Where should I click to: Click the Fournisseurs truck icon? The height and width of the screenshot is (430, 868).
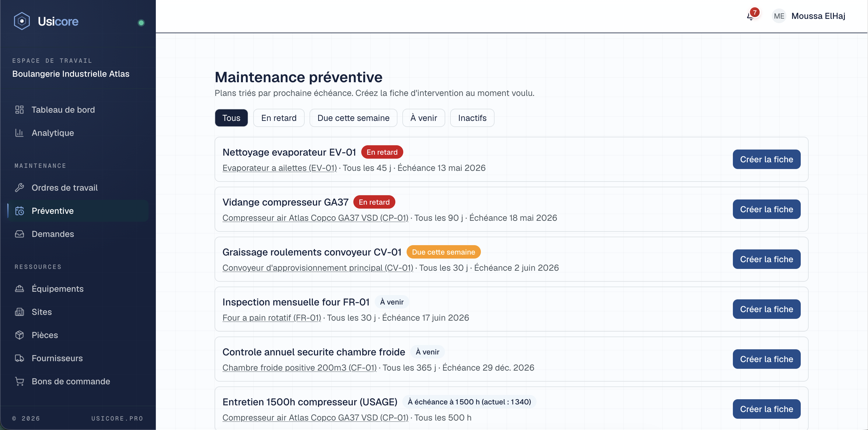(19, 358)
